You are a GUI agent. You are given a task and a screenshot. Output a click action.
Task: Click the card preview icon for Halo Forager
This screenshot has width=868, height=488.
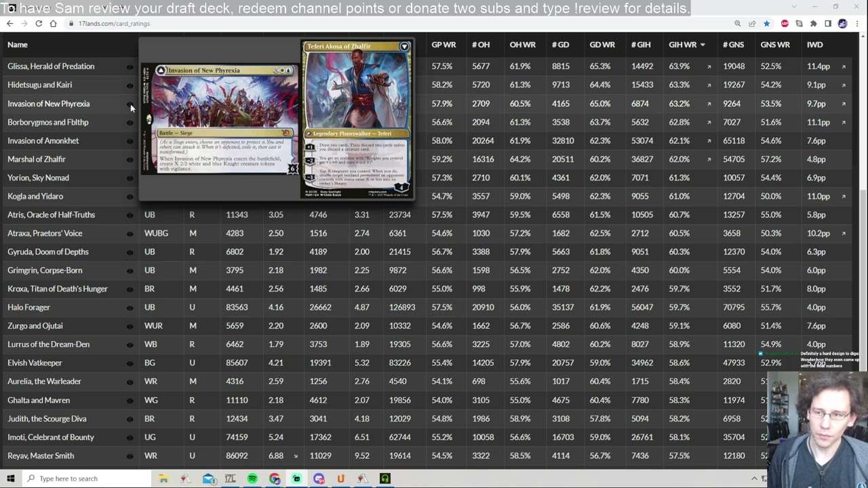130,308
